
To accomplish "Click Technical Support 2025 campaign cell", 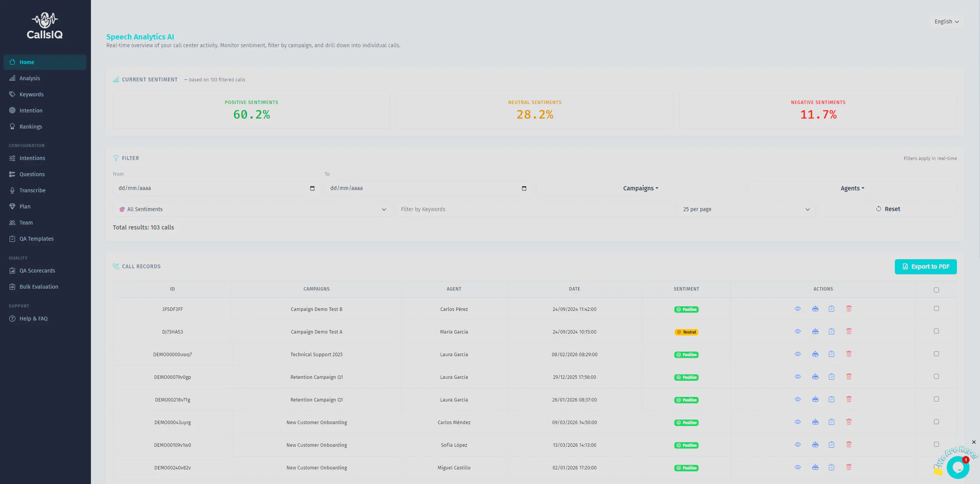I will 317,355.
